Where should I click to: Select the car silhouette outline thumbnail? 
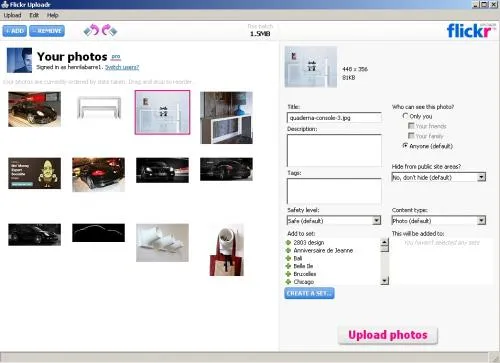pyautogui.click(x=99, y=233)
